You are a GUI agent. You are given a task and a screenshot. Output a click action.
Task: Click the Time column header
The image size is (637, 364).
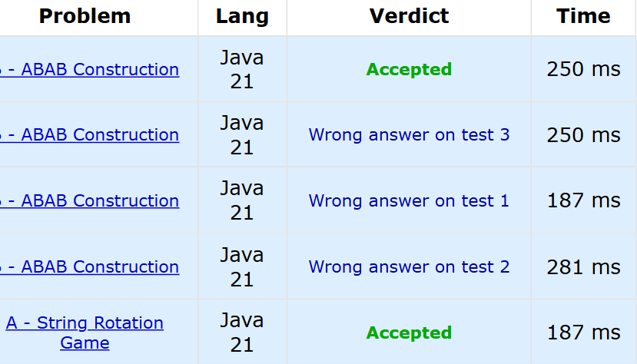point(583,16)
